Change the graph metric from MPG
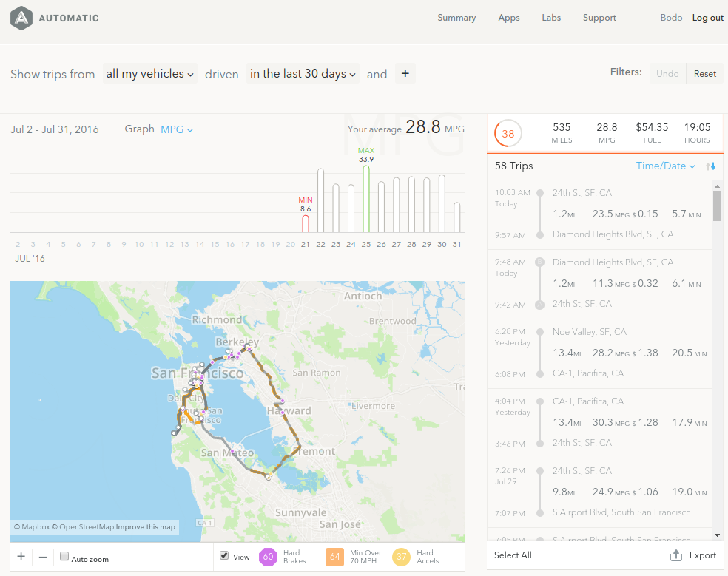This screenshot has height=576, width=728. pyautogui.click(x=177, y=129)
